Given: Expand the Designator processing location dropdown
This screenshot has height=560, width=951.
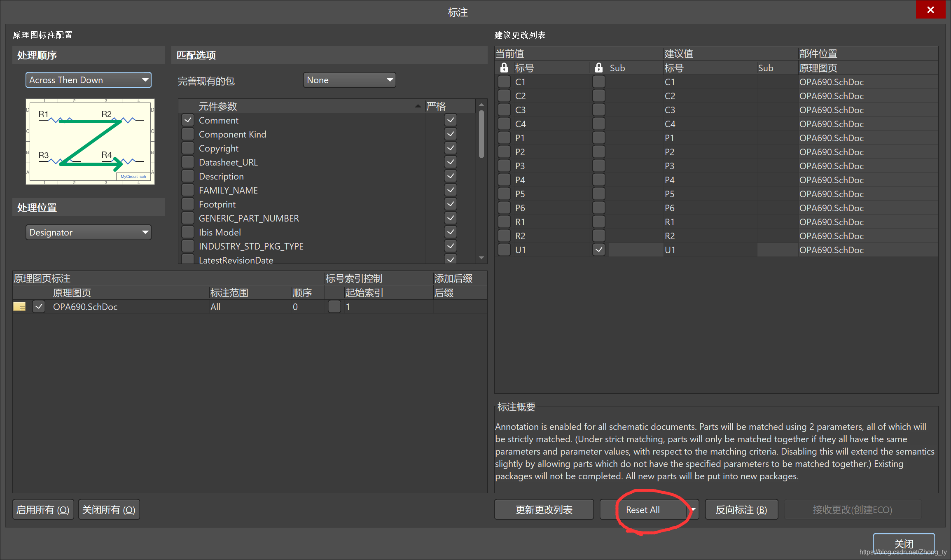Looking at the screenshot, I should [x=89, y=232].
